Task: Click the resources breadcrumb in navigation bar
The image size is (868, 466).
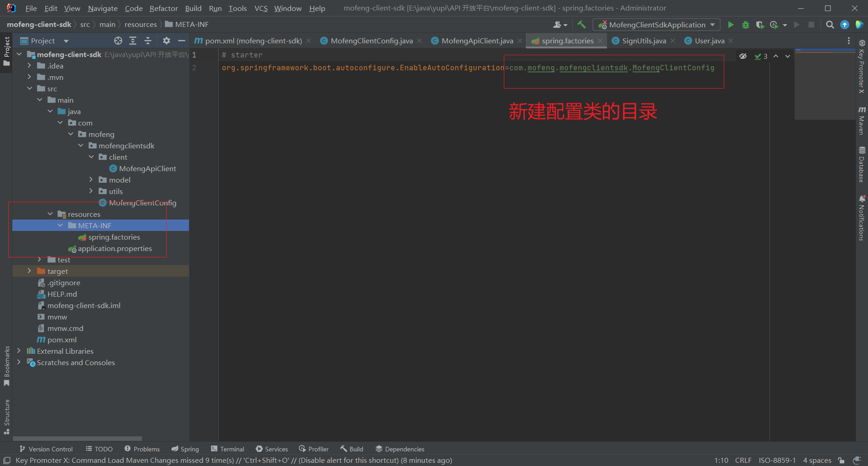Action: point(141,25)
